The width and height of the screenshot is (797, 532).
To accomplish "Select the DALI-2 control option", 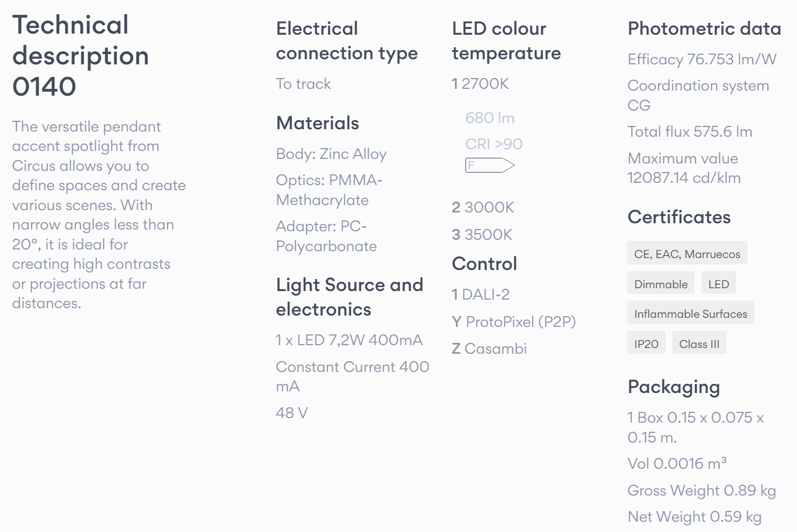I will (x=480, y=294).
